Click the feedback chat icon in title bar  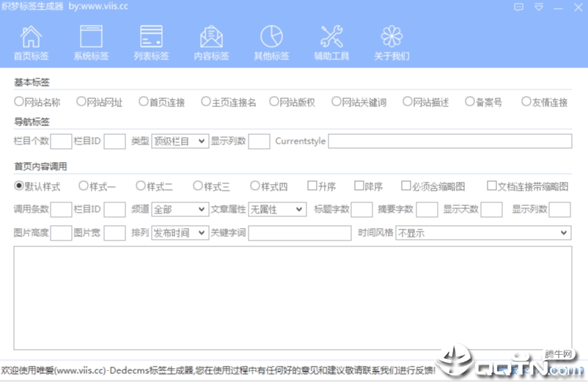click(x=518, y=7)
